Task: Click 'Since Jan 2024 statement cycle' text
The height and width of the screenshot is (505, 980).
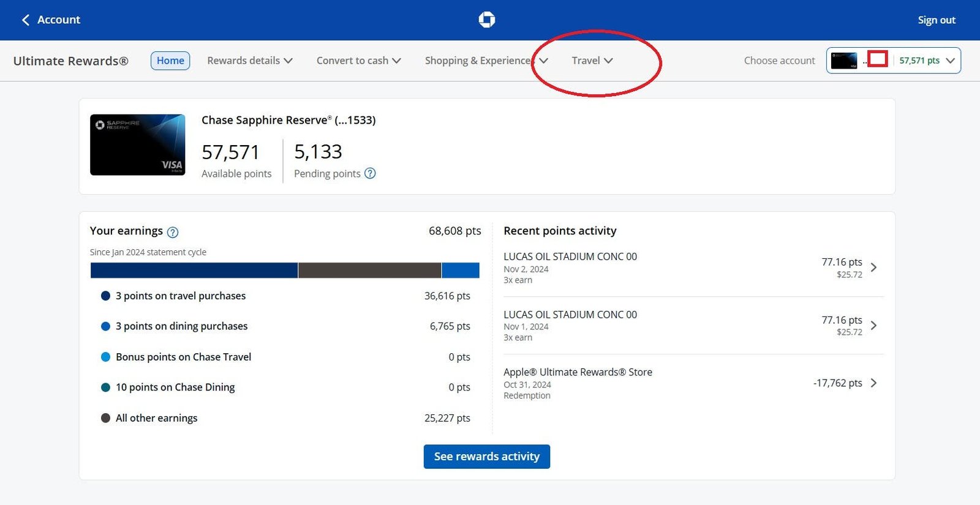Action: pyautogui.click(x=148, y=252)
